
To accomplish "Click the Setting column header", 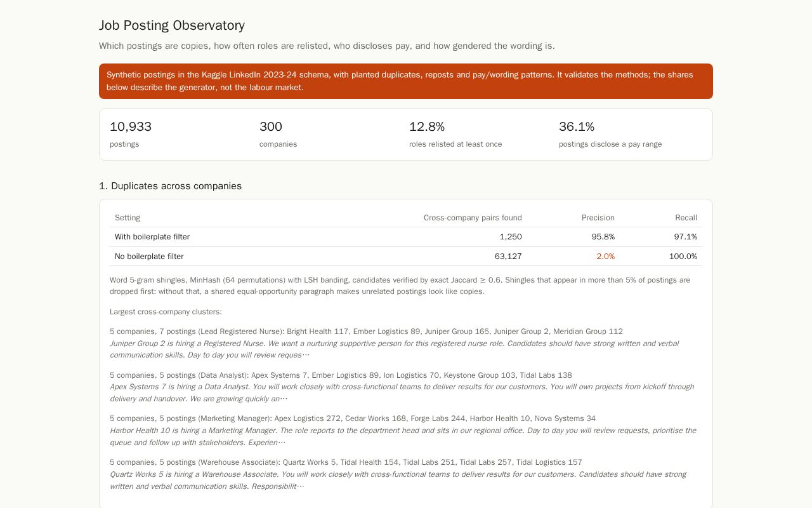I will coord(128,218).
